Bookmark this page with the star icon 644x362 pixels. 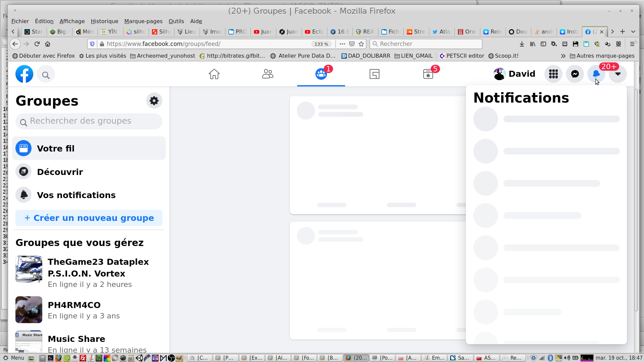click(361, 44)
